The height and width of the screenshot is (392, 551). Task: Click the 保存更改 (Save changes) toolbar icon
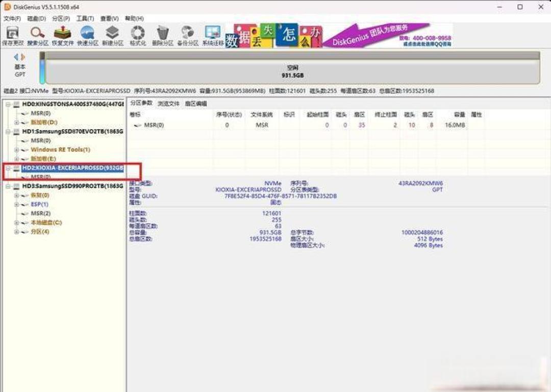13,36
